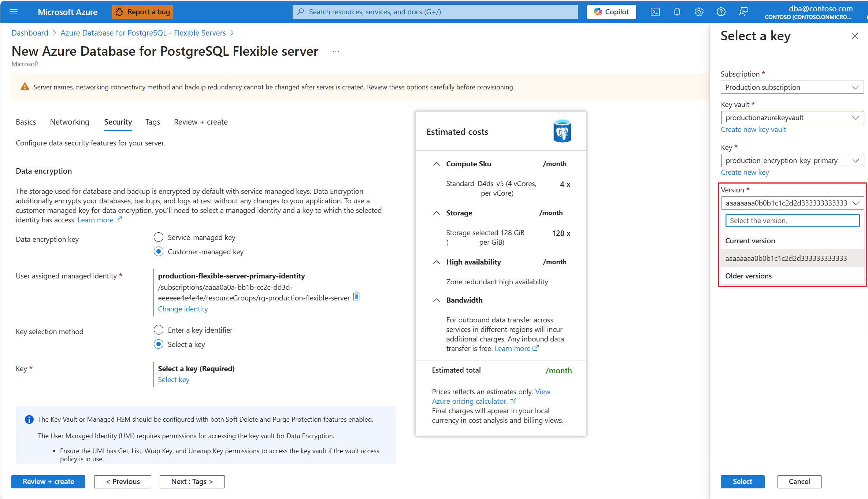
Task: Open the portal hamburger menu
Action: [x=14, y=12]
